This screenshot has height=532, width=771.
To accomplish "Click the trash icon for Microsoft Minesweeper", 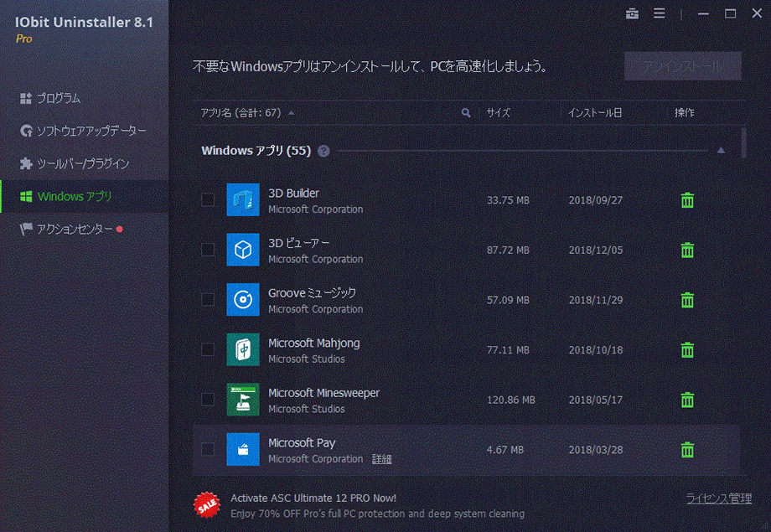I will 687,400.
